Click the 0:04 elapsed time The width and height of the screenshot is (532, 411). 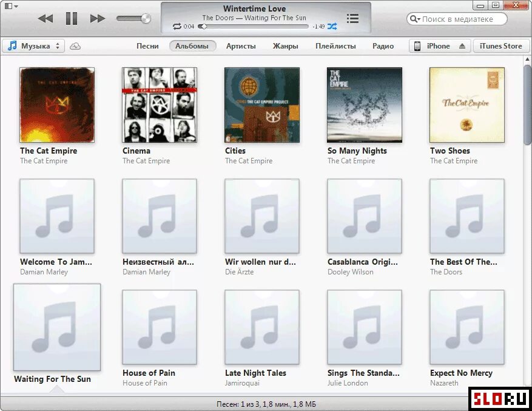(x=189, y=27)
